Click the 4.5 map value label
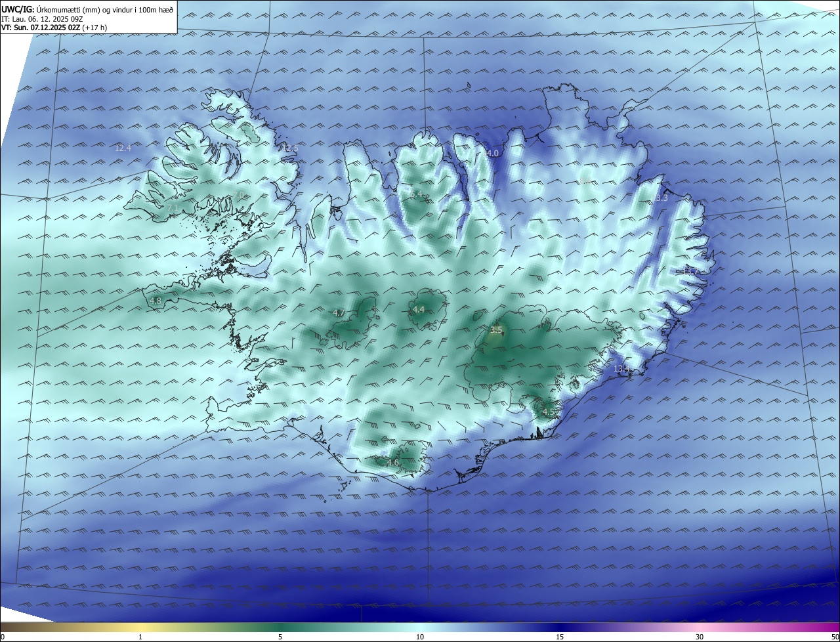 pyautogui.click(x=549, y=412)
